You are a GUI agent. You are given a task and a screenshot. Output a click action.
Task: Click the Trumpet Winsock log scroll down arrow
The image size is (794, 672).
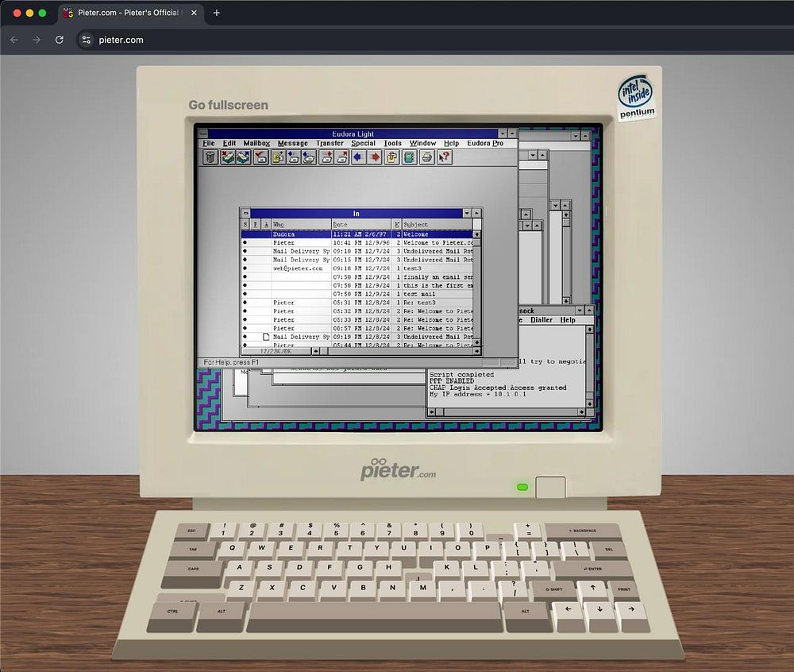tap(589, 404)
